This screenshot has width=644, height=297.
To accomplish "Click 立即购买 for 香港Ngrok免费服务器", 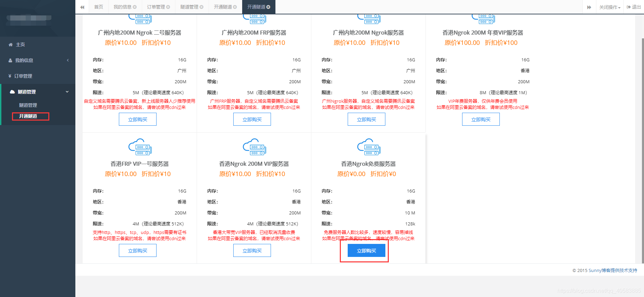I will (x=367, y=251).
